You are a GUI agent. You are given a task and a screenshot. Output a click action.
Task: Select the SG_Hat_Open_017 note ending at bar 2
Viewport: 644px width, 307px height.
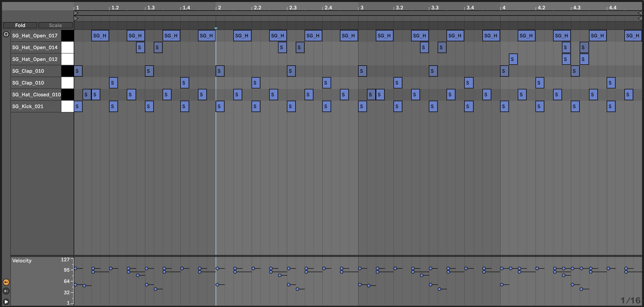pyautogui.click(x=207, y=36)
